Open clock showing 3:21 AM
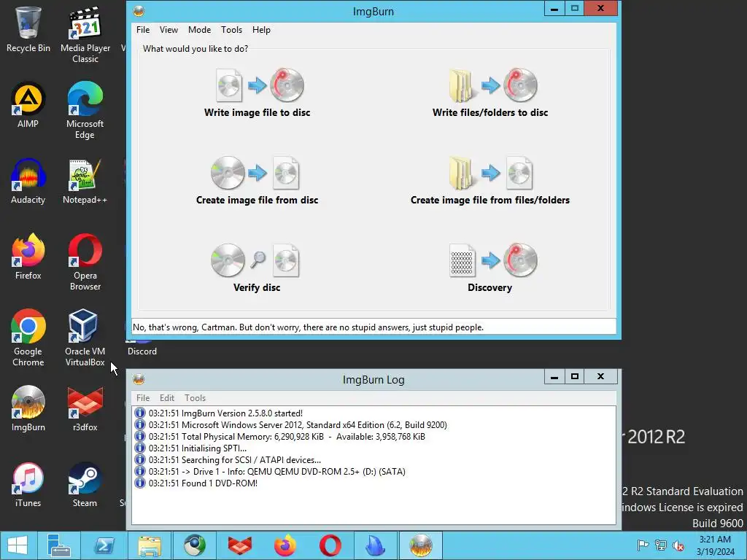Viewport: 747px width, 560px height. click(x=715, y=545)
